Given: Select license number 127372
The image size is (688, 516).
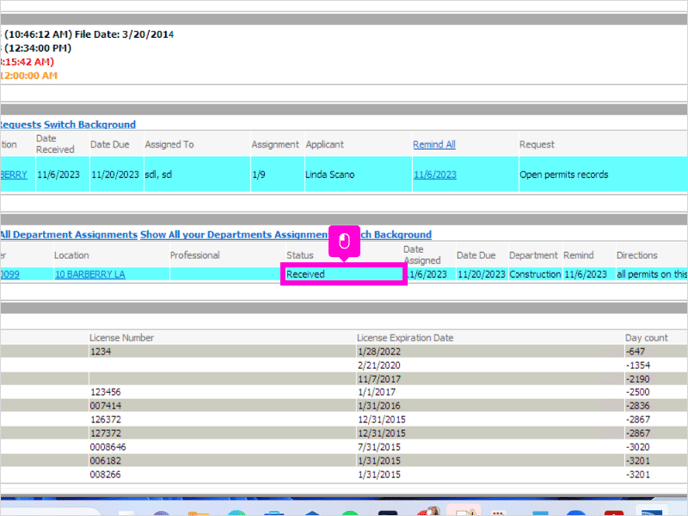Looking at the screenshot, I should pos(105,434).
